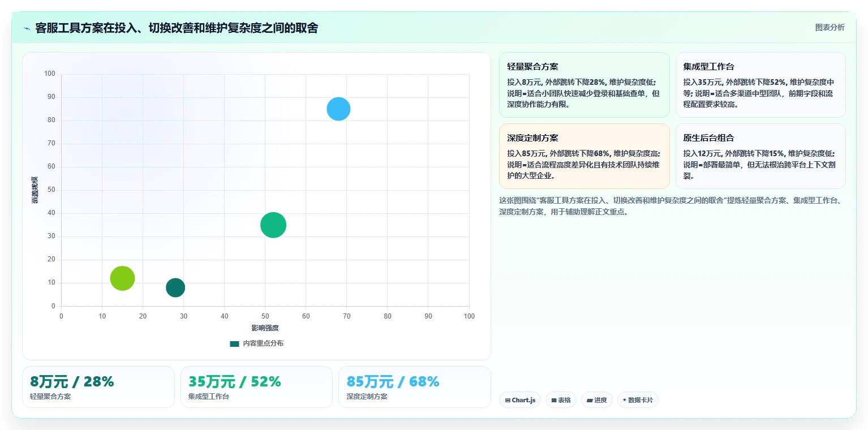The image size is (868, 430).
Task: Open the 深度定制方案 description card
Action: click(584, 156)
